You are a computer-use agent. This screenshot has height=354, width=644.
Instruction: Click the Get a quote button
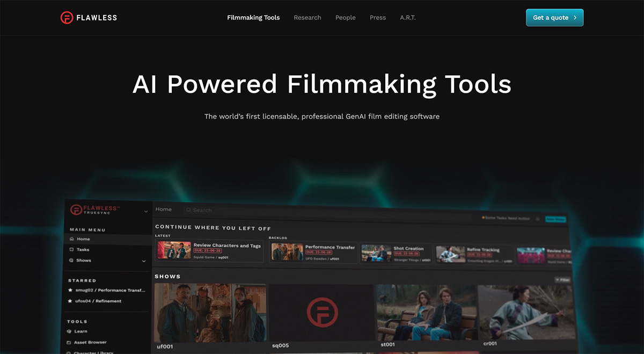[554, 18]
